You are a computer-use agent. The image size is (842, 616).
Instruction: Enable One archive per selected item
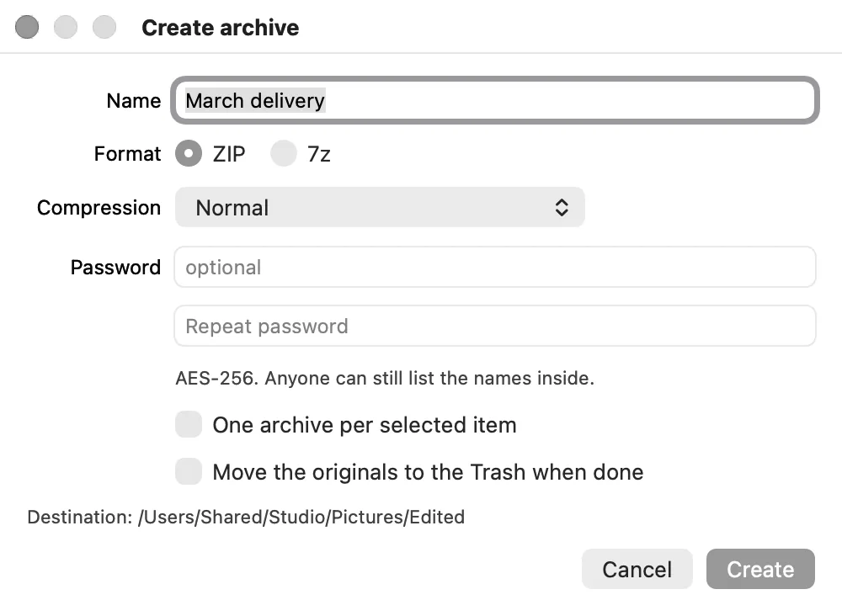pos(189,424)
